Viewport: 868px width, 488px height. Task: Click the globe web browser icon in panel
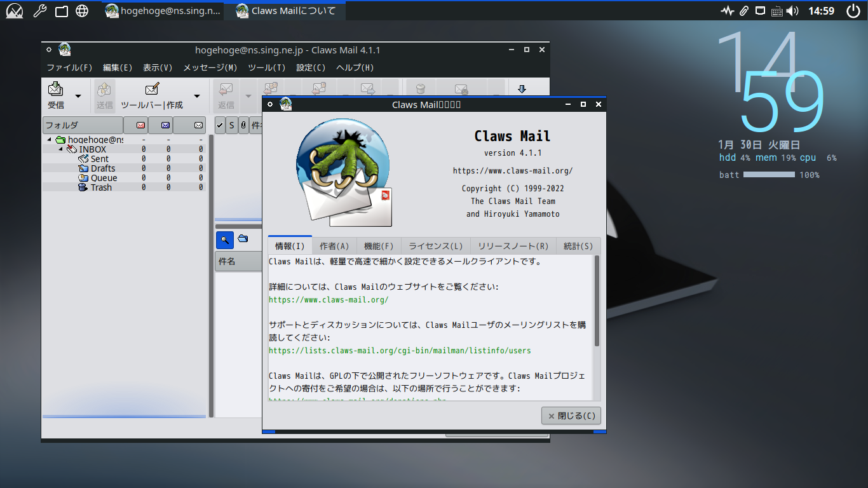82,11
